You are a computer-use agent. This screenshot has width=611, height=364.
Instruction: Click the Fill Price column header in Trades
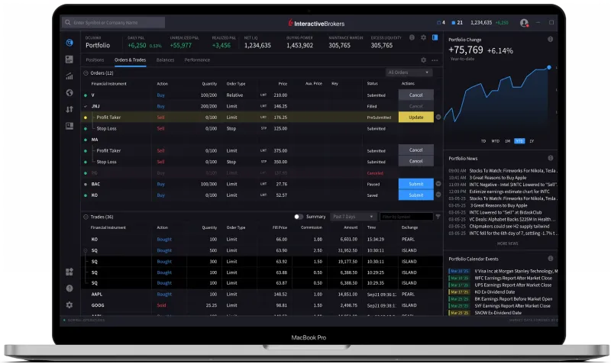tap(280, 227)
